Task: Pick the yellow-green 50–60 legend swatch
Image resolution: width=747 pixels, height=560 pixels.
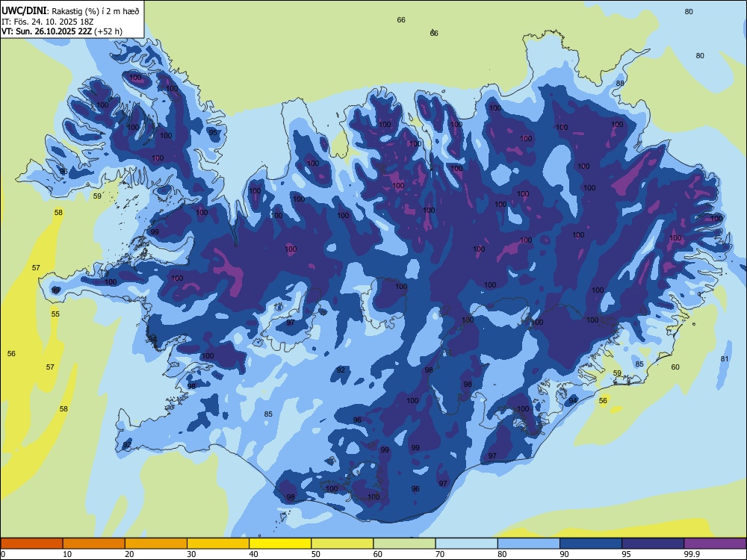Action: [342, 544]
